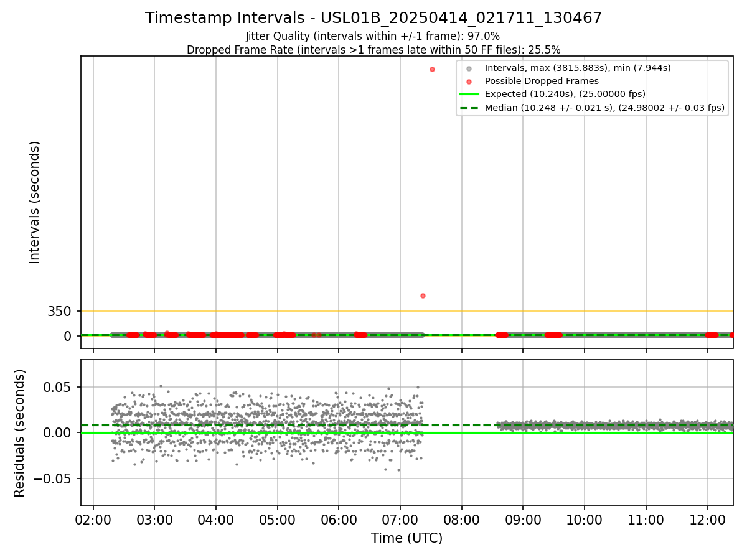Click the red dropped-frame point just above 350

423,296
